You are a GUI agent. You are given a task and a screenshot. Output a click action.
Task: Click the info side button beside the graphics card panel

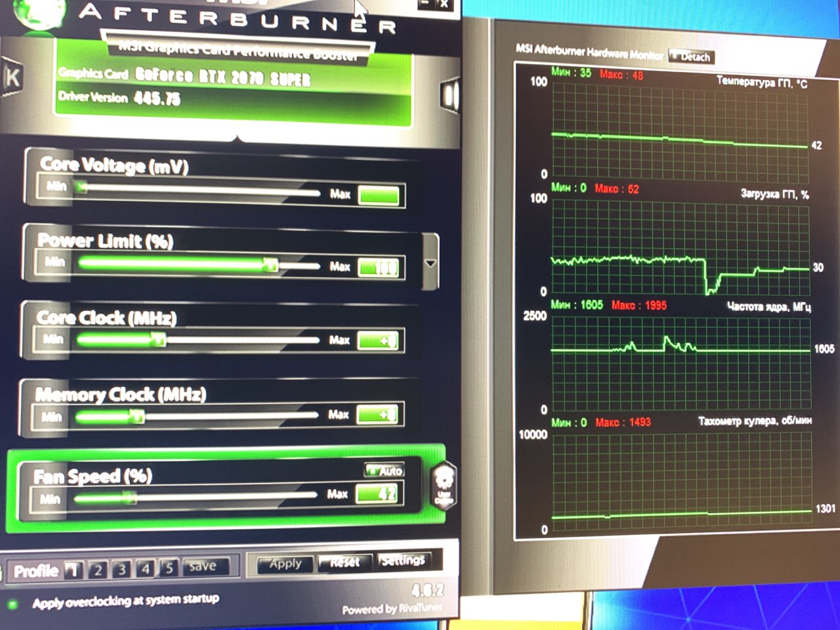tap(450, 96)
